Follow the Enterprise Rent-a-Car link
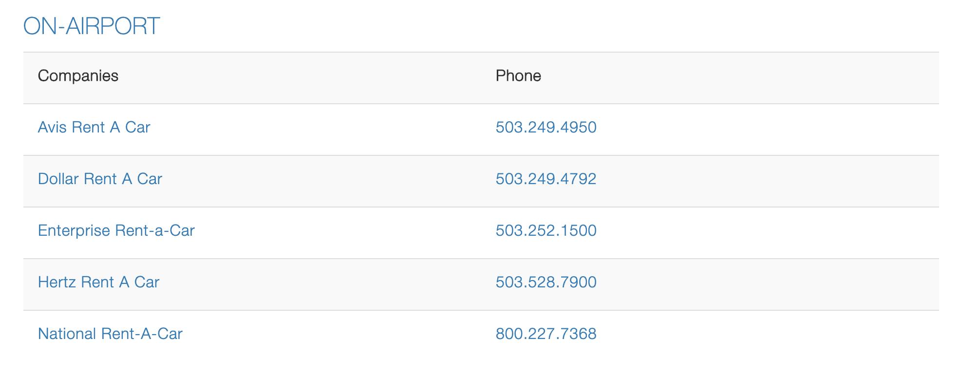The image size is (980, 377). click(116, 231)
